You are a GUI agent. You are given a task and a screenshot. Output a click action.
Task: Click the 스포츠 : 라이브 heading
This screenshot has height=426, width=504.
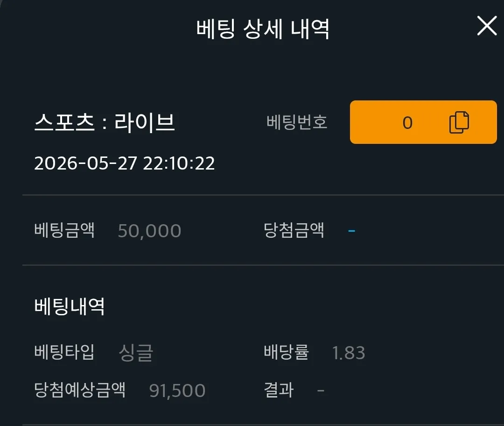tap(105, 122)
